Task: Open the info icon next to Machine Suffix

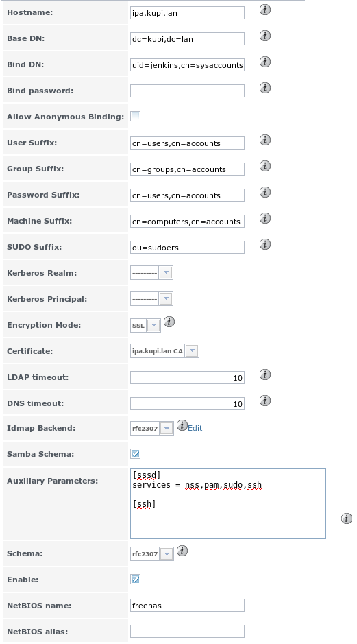Action: click(x=265, y=218)
